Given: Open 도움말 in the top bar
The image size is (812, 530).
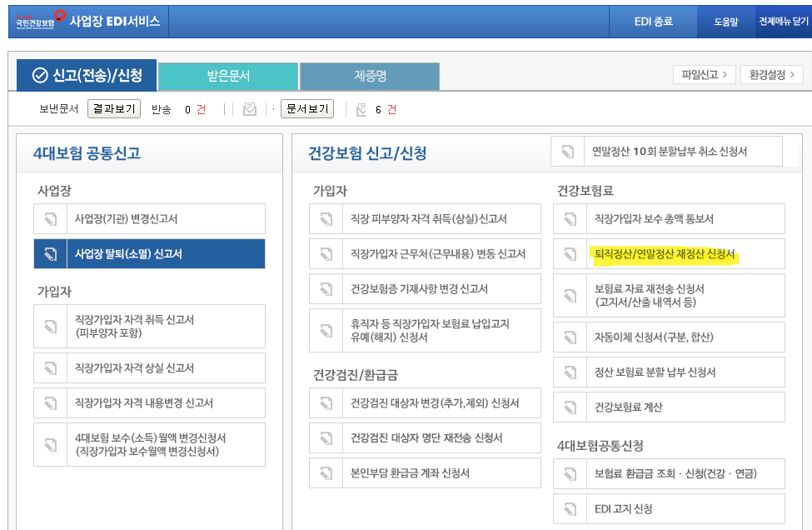Looking at the screenshot, I should (725, 21).
